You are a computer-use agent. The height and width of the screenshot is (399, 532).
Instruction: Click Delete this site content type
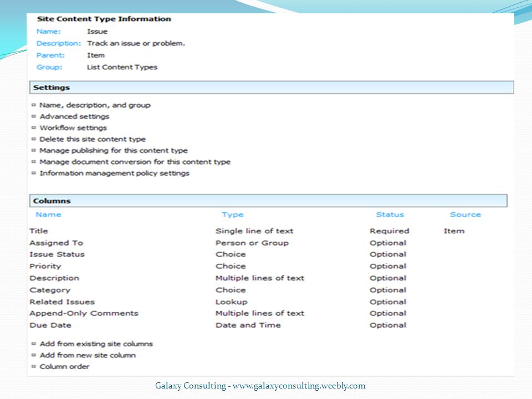93,139
